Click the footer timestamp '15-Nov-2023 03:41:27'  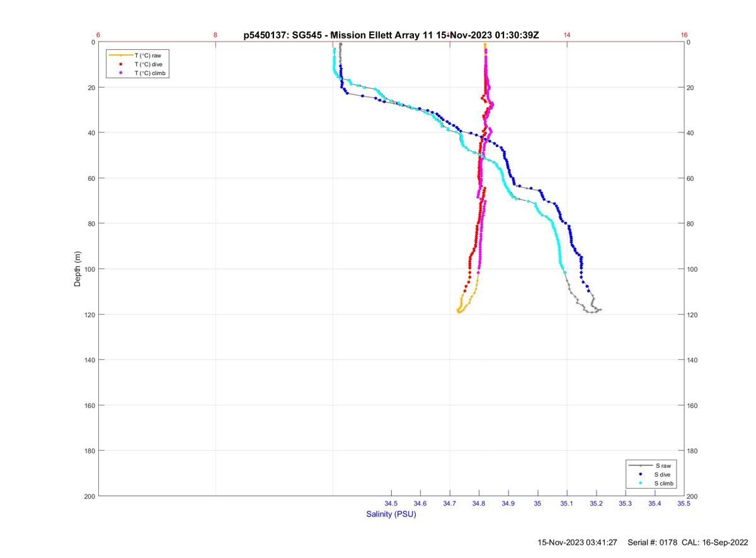point(577,542)
